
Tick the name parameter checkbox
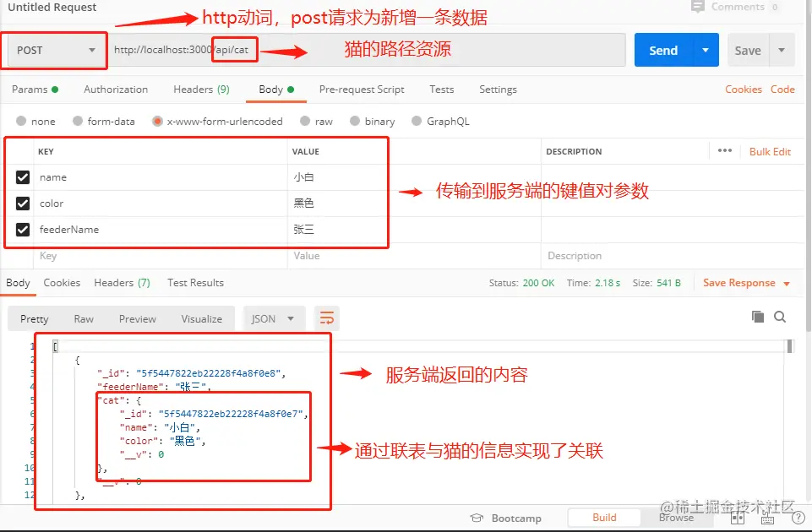point(23,177)
